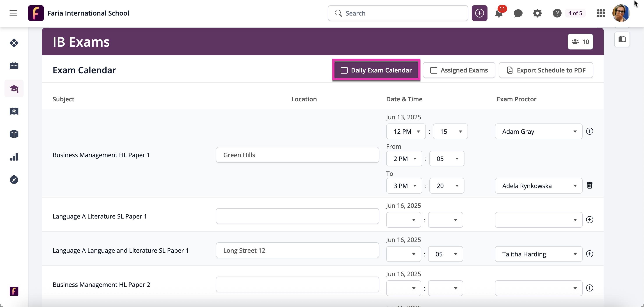The width and height of the screenshot is (644, 307).
Task: Click the 10 members count button
Action: click(580, 42)
